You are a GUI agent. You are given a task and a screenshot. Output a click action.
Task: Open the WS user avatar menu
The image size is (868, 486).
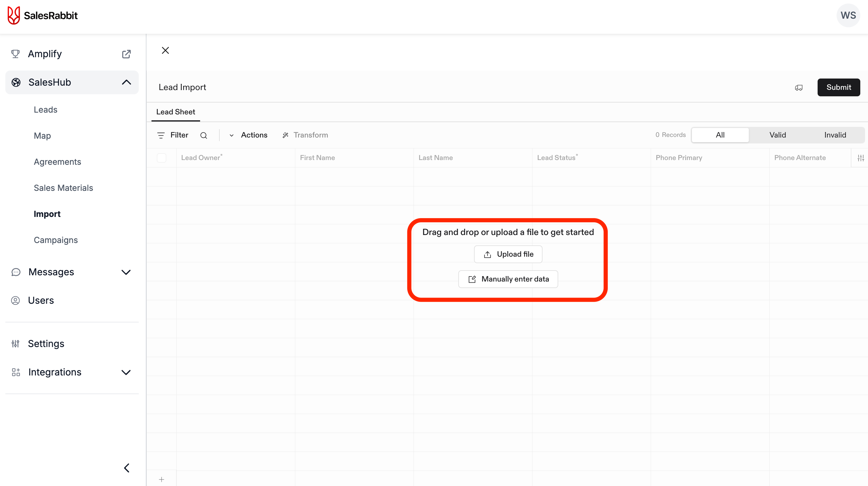click(848, 15)
